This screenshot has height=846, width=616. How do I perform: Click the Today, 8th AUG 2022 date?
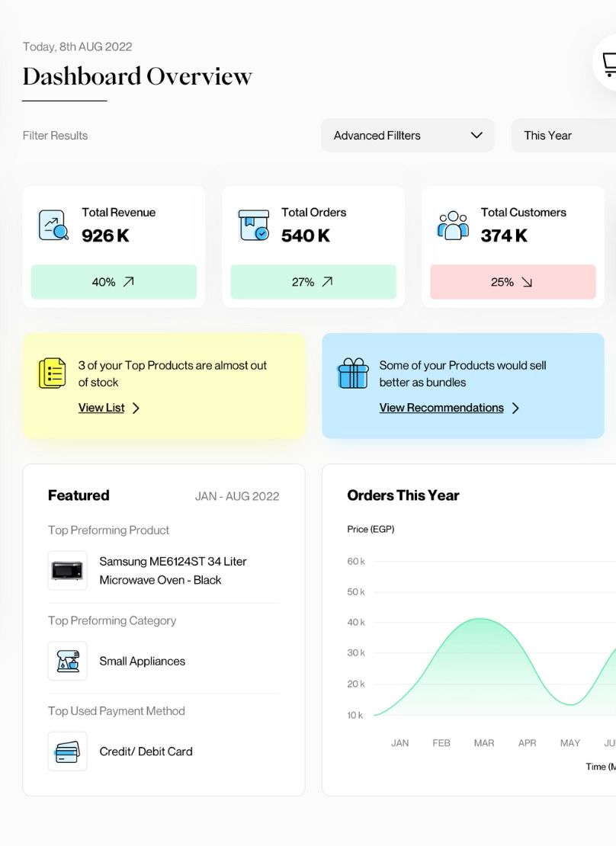[x=77, y=47]
